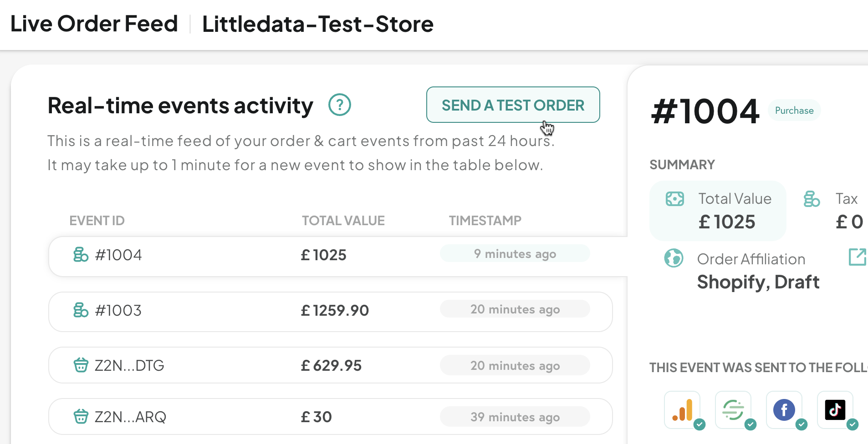This screenshot has height=444, width=868.
Task: Open external link icon beside Order Affiliation
Action: 857,257
